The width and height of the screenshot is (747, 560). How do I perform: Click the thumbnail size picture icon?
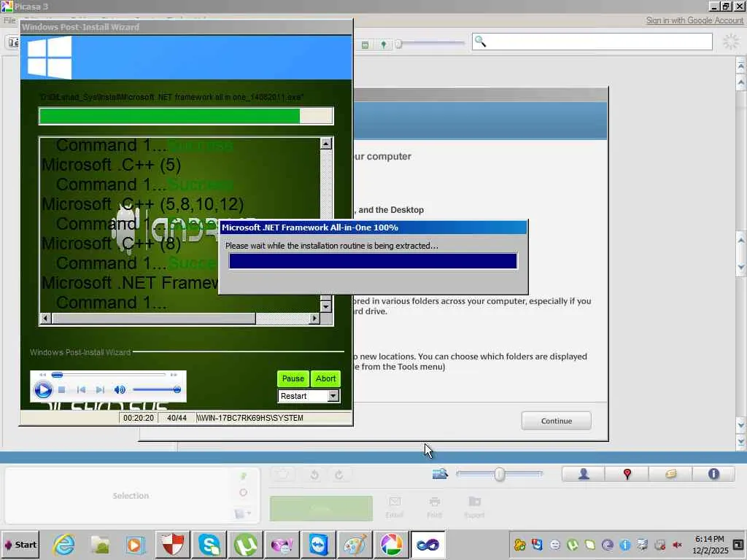click(x=440, y=474)
